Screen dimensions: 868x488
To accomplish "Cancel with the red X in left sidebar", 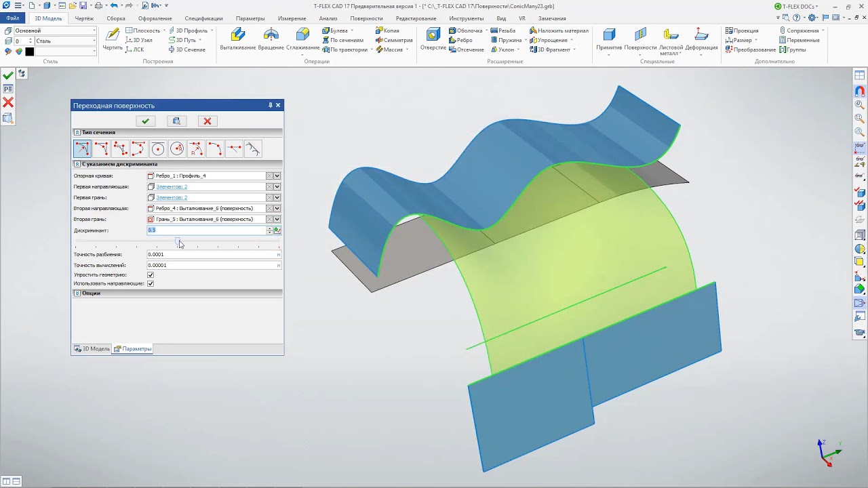I will 8,102.
